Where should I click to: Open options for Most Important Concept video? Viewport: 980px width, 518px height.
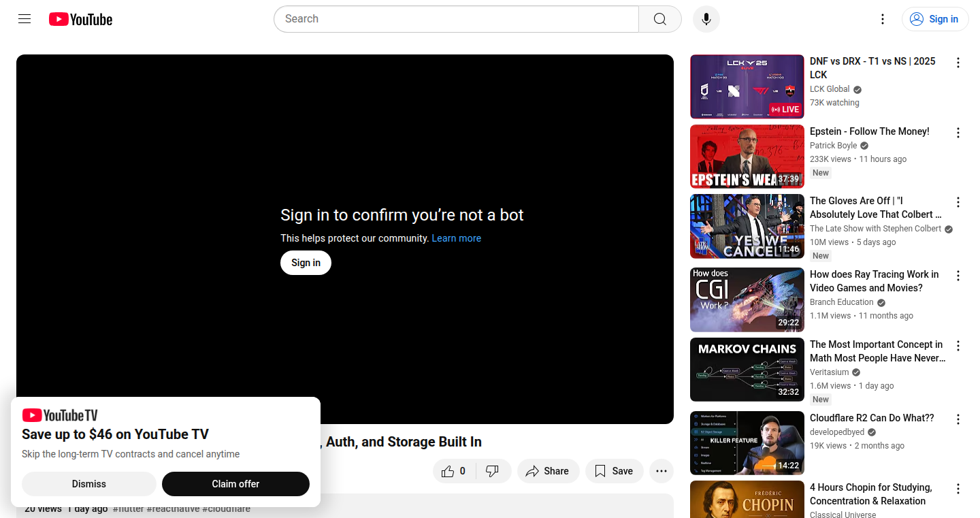coord(958,346)
